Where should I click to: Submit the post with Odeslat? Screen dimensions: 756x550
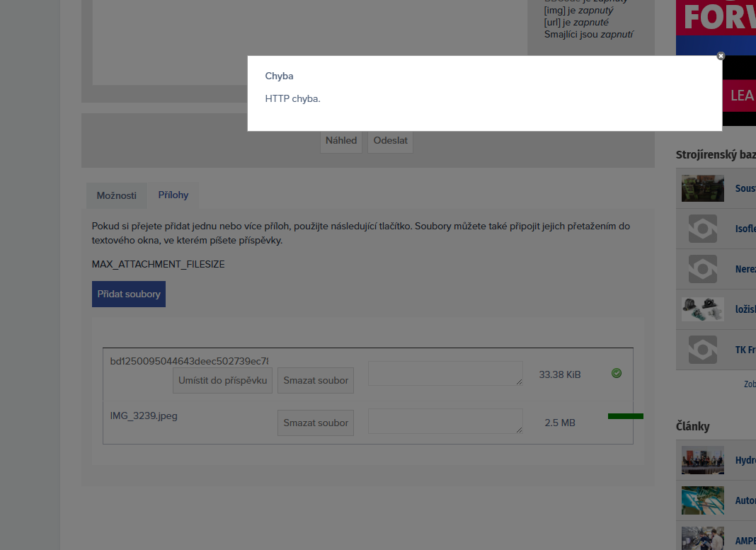390,141
